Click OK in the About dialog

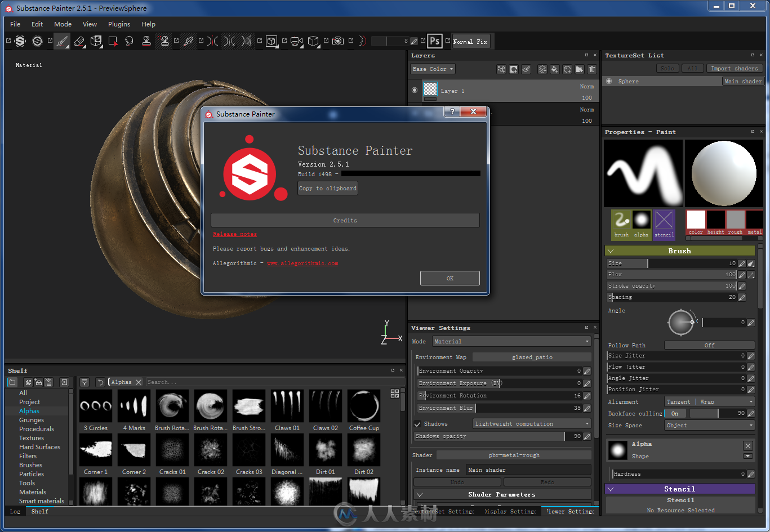point(450,278)
